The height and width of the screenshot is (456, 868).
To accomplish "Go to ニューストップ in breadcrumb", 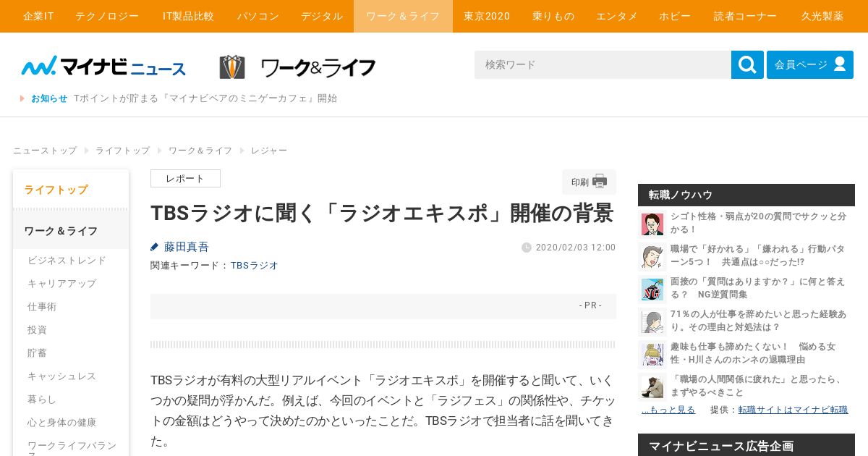I will [45, 151].
